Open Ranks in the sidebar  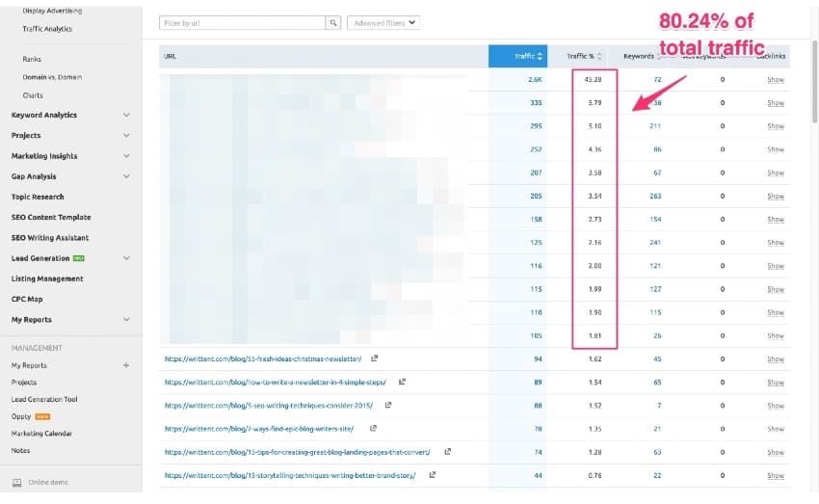pos(32,59)
